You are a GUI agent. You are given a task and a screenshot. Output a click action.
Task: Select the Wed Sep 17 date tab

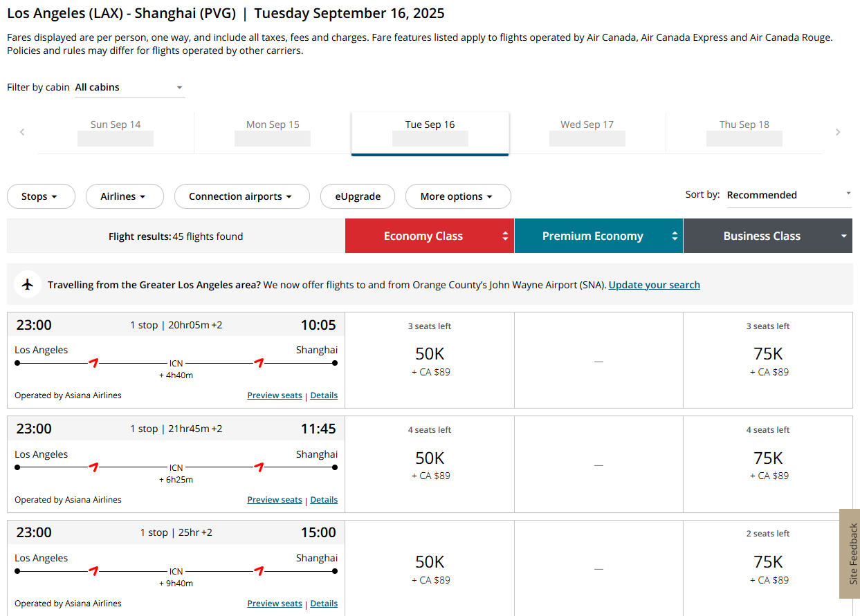tap(587, 133)
